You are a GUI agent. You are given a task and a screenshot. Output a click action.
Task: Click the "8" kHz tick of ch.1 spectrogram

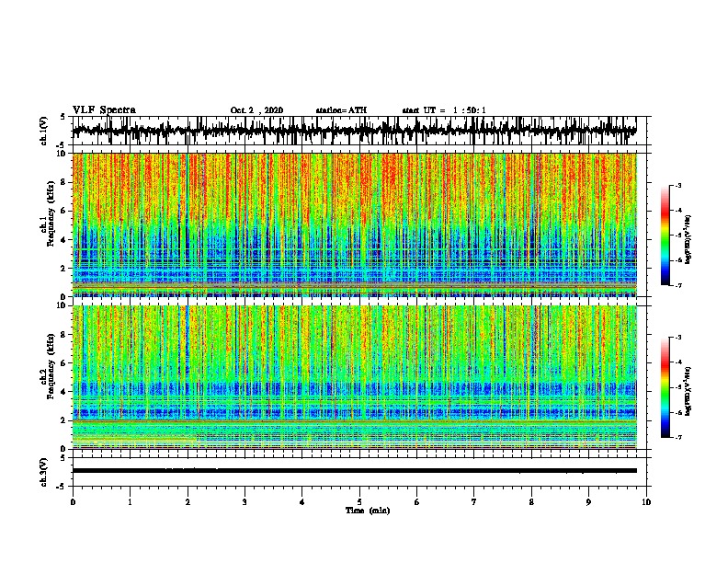[64, 182]
